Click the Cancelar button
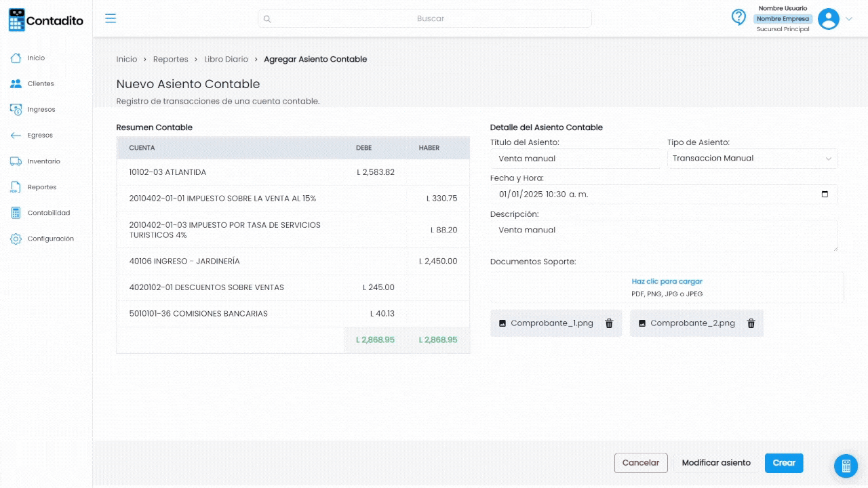Viewport: 868px width, 488px height. pyautogui.click(x=641, y=463)
